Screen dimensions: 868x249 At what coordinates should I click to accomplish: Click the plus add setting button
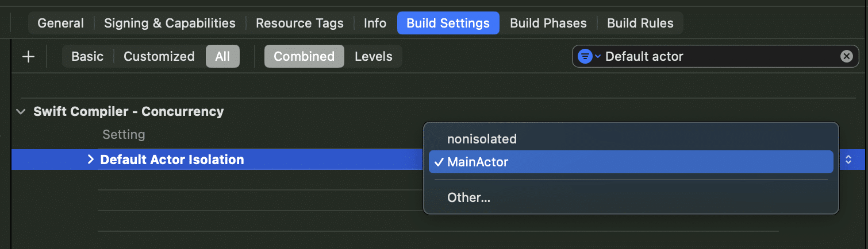28,56
